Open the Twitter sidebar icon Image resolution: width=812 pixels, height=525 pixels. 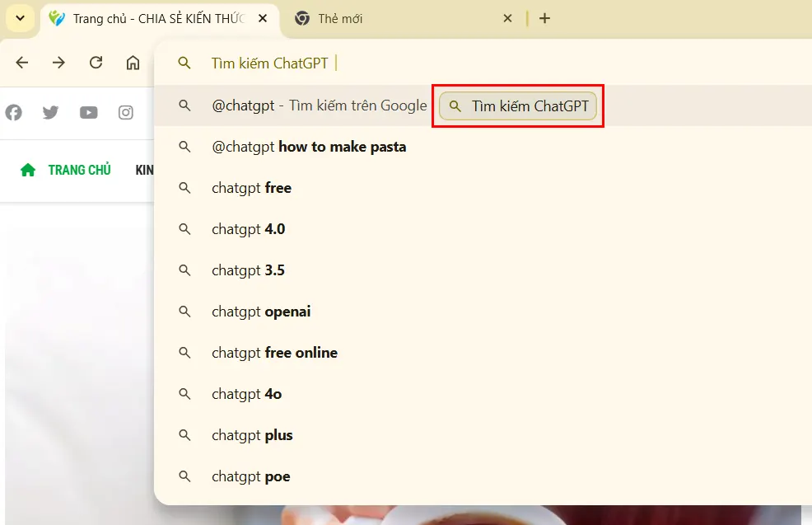pos(50,112)
